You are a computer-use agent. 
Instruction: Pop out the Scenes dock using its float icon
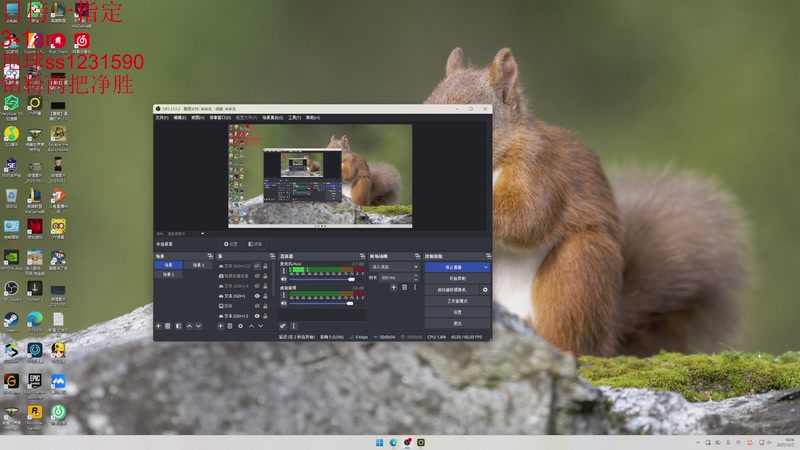tap(210, 256)
